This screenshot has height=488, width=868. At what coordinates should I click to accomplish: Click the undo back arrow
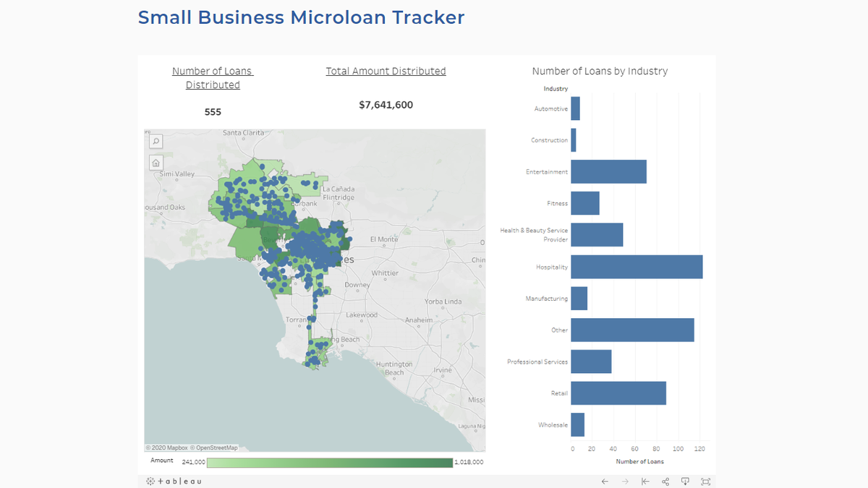(605, 481)
